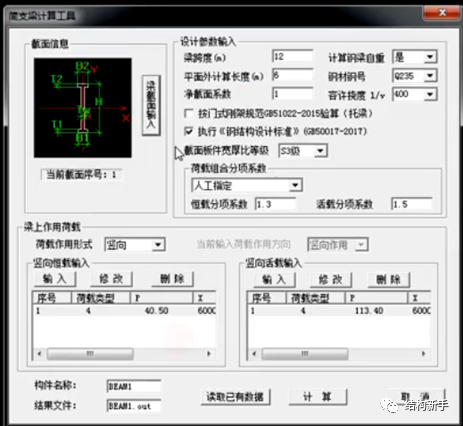Viewport: 463px width, 426px height.
Task: Click 输入 under 竖向活载输入
Action: click(275, 280)
